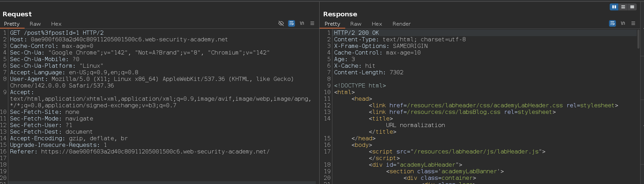Toggle word wrap in the Request panel
644x184 pixels.
pyautogui.click(x=291, y=23)
